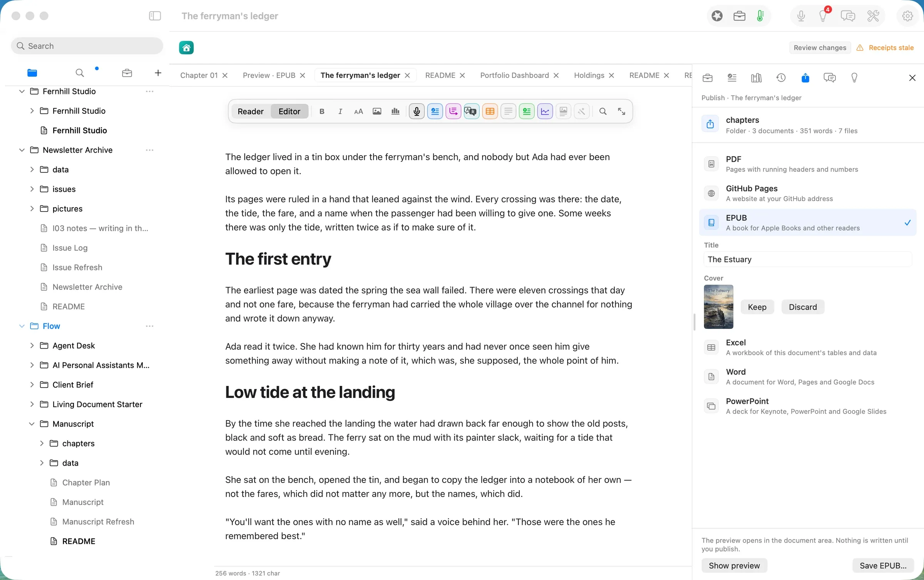Open the Holdings tab
The height and width of the screenshot is (580, 924).
589,75
